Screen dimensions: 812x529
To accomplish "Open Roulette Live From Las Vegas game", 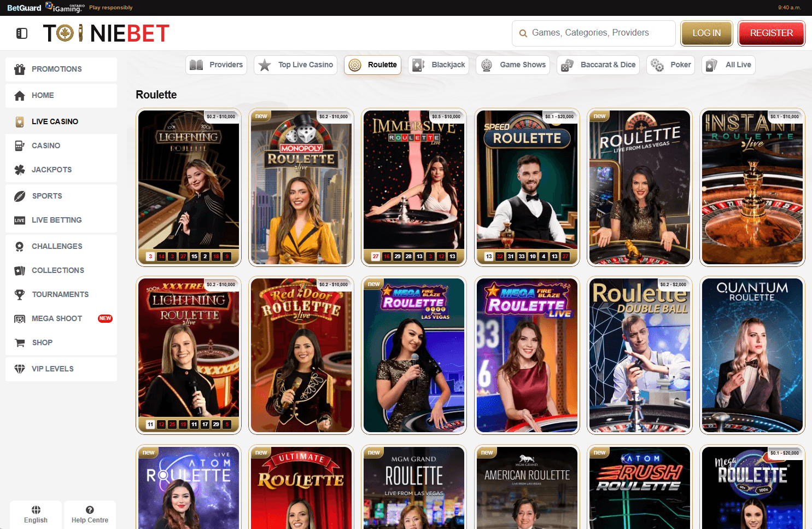I will (x=640, y=187).
